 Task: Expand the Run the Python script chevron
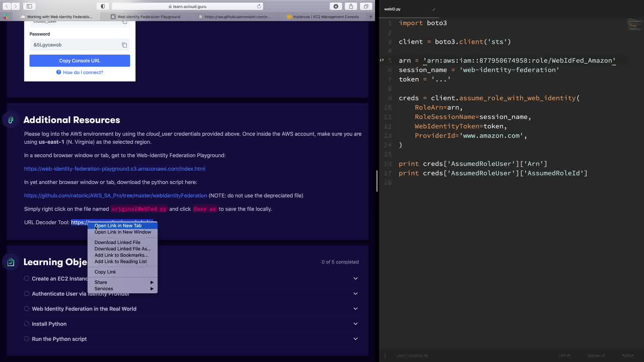(355, 339)
